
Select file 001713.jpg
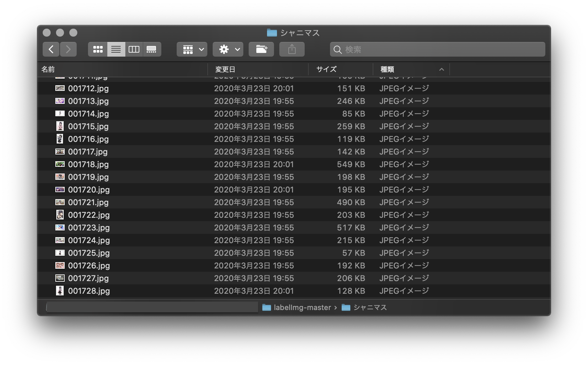88,101
